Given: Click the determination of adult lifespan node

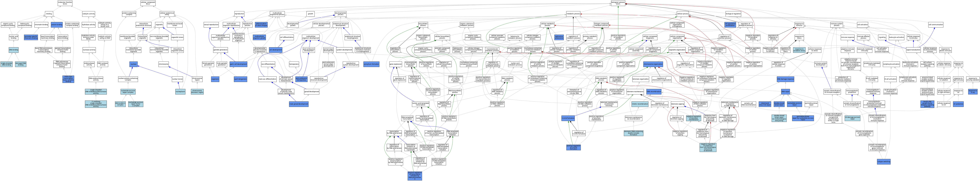Looking at the screenshot, I should [x=261, y=25].
